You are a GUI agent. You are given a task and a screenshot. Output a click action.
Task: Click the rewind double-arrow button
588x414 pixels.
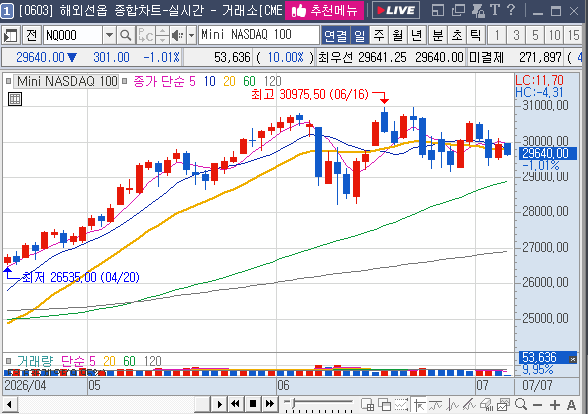point(236,404)
